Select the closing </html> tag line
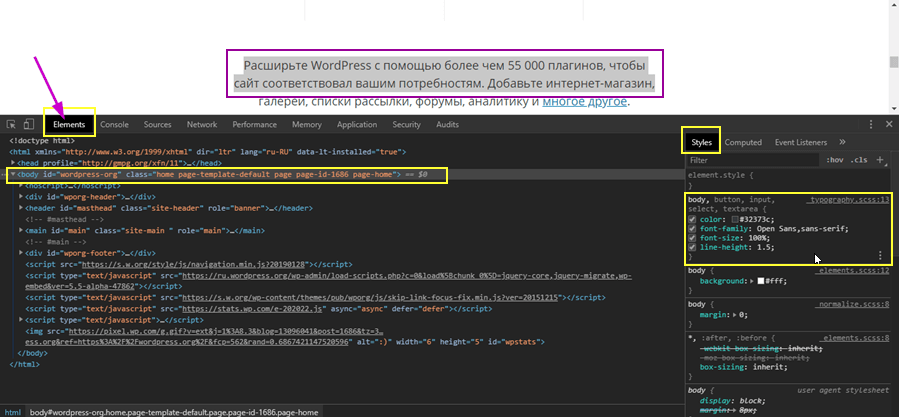Screen dimensions: 899x417 [25, 365]
